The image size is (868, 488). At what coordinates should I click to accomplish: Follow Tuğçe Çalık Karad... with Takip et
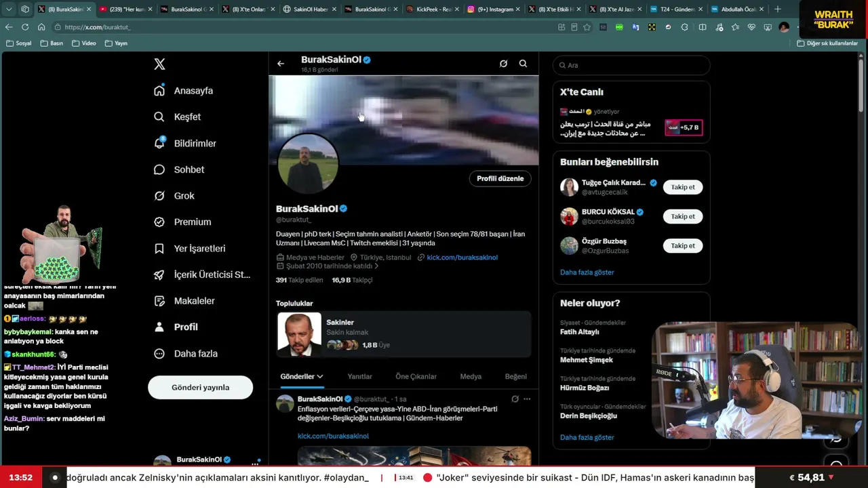(x=683, y=187)
